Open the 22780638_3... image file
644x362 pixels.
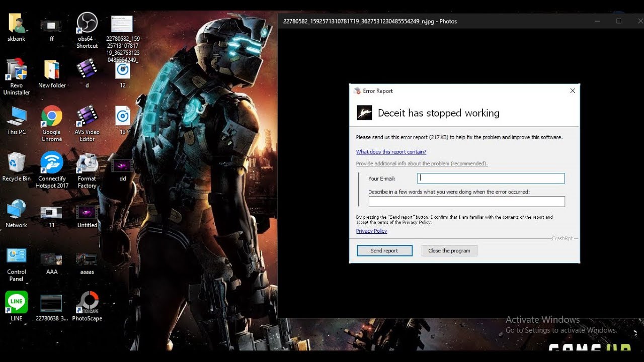[51, 303]
